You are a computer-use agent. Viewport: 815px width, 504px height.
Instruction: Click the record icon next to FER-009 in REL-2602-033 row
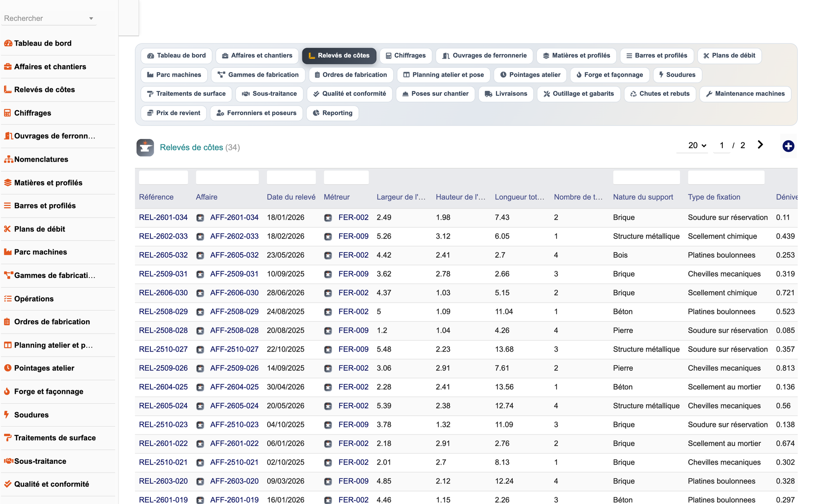[x=328, y=237]
